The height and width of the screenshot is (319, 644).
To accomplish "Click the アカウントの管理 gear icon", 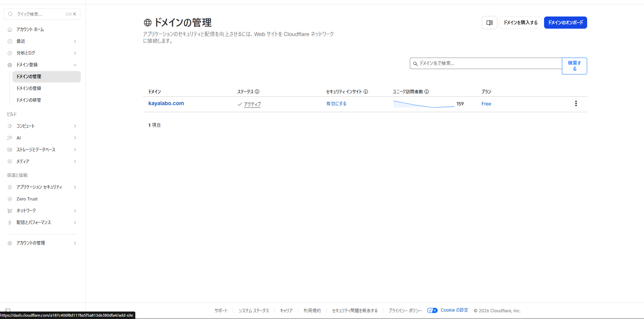I will [x=10, y=243].
